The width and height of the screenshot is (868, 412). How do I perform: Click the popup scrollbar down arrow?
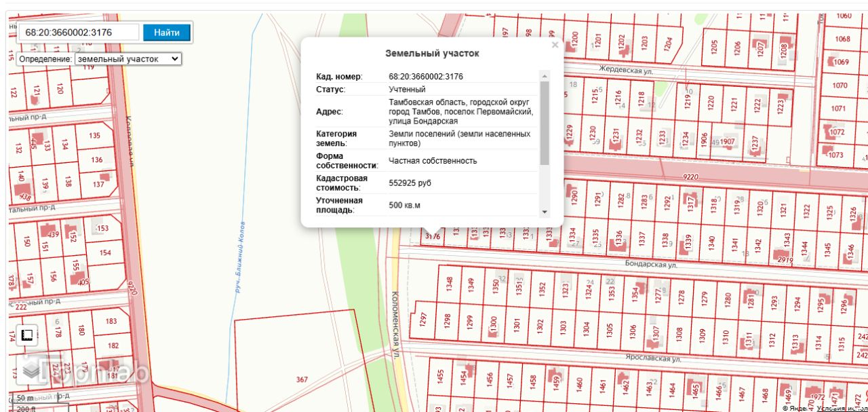[x=544, y=212]
